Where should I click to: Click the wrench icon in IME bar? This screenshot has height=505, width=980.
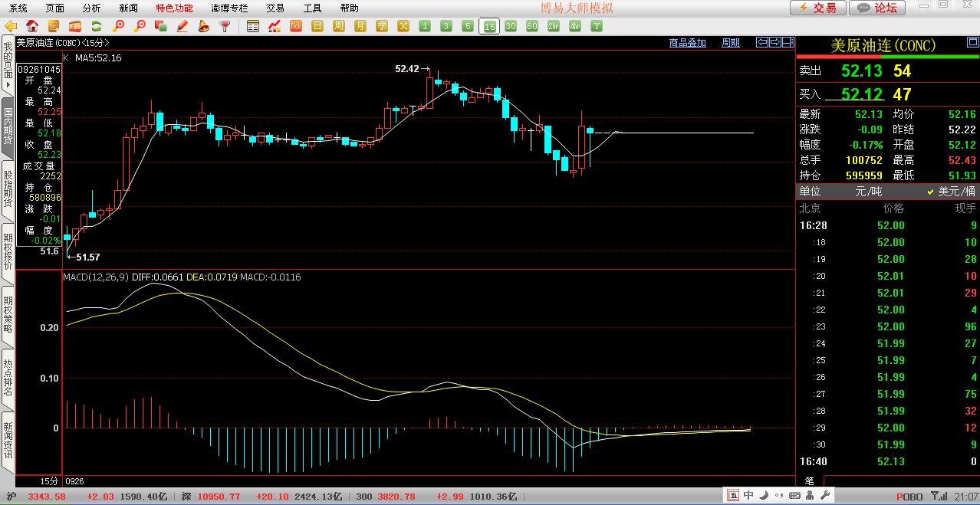pos(825,496)
